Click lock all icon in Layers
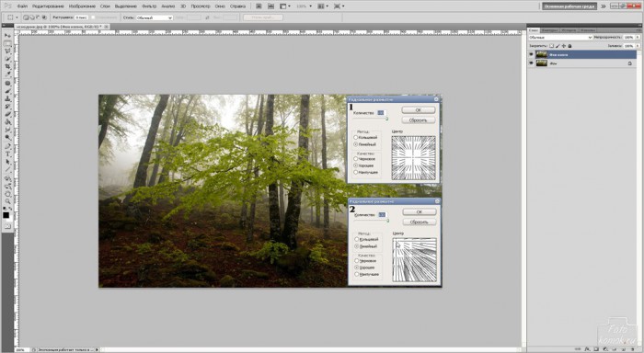Screen dimensions: 644x353 pyautogui.click(x=569, y=46)
